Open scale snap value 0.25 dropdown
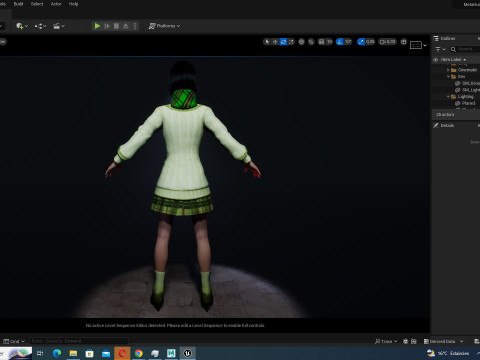 370,42
